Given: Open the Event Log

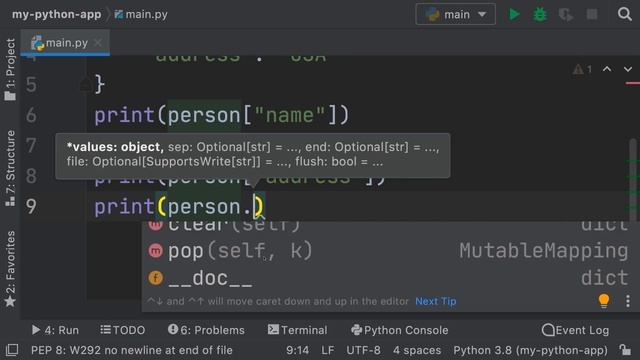Looking at the screenshot, I should pyautogui.click(x=576, y=330).
